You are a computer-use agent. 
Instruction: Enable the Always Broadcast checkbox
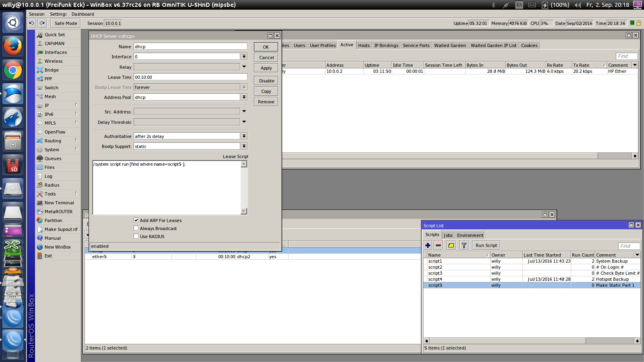coord(136,228)
